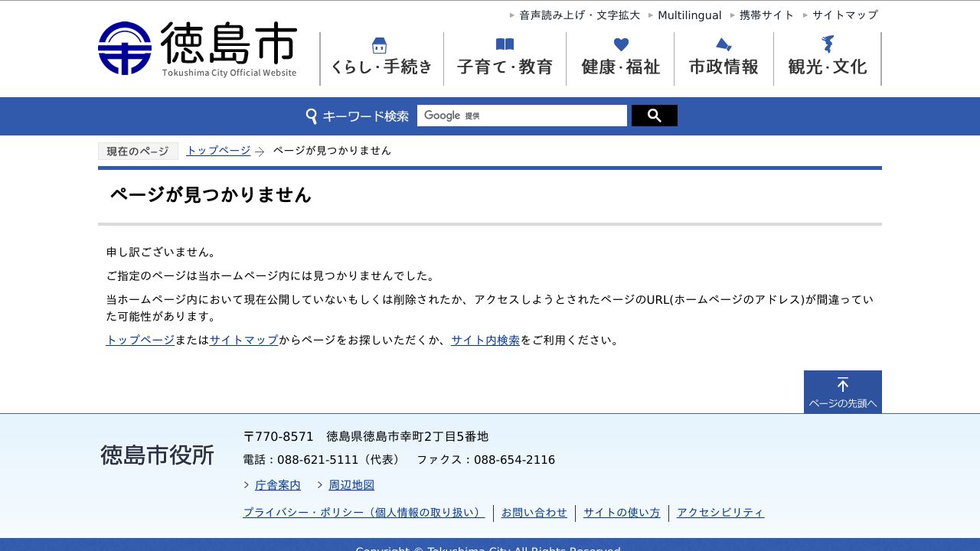Select the 子育て・教育 book icon
Screen dimensions: 980x551
click(505, 44)
